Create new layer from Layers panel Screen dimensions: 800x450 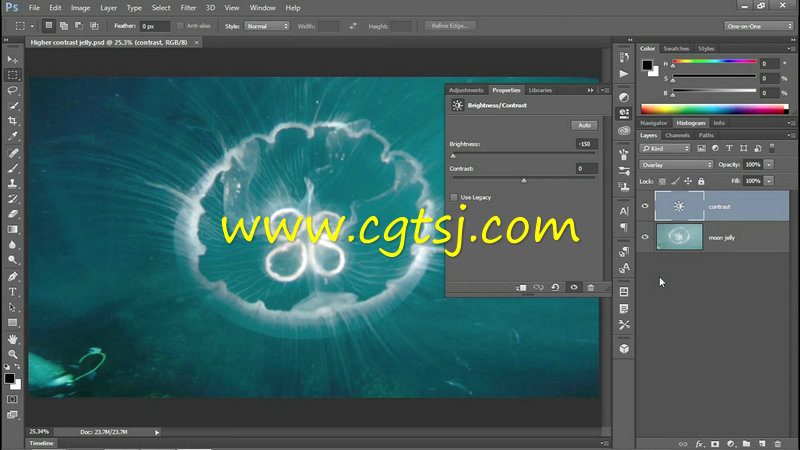(762, 444)
